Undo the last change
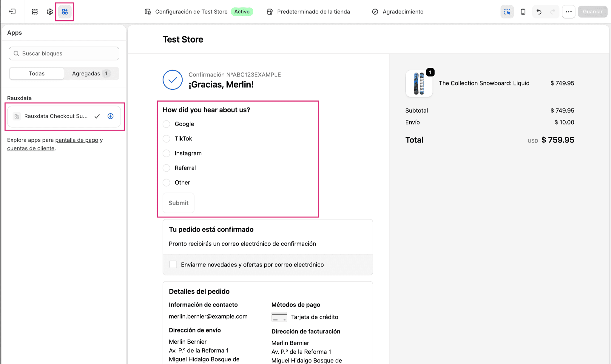 click(539, 12)
